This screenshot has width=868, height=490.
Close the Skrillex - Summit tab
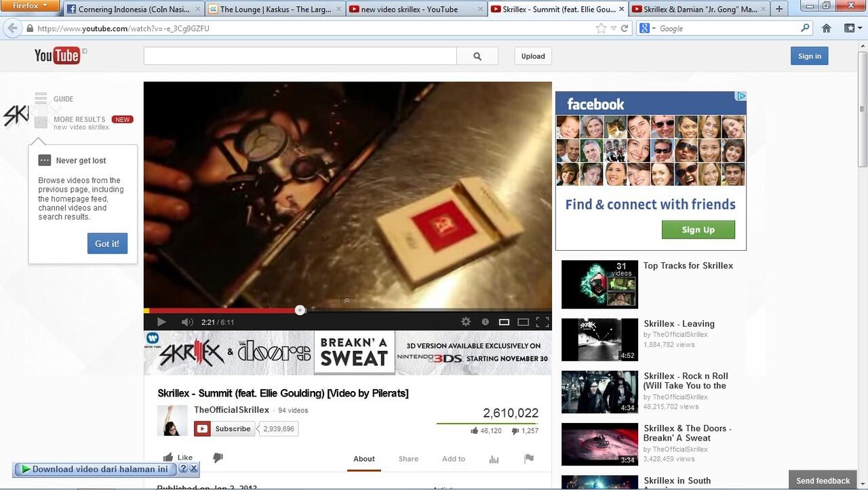click(x=621, y=9)
